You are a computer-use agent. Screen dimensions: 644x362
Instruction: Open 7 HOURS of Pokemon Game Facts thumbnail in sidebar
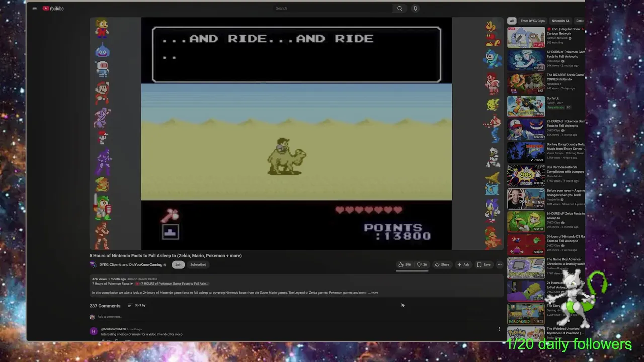pyautogui.click(x=526, y=130)
